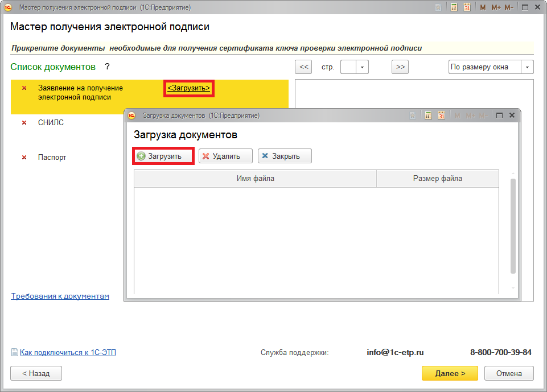Open 'Как подключиться к 1С-ЭТП' link

[68, 353]
